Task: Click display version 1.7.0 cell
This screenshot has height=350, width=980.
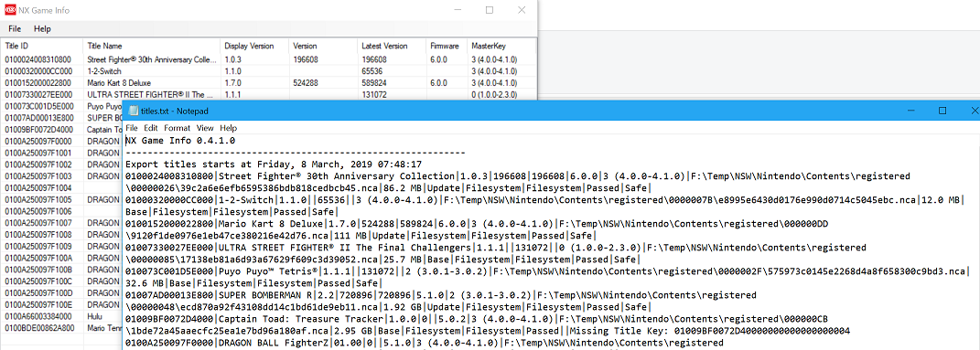Action: click(232, 83)
